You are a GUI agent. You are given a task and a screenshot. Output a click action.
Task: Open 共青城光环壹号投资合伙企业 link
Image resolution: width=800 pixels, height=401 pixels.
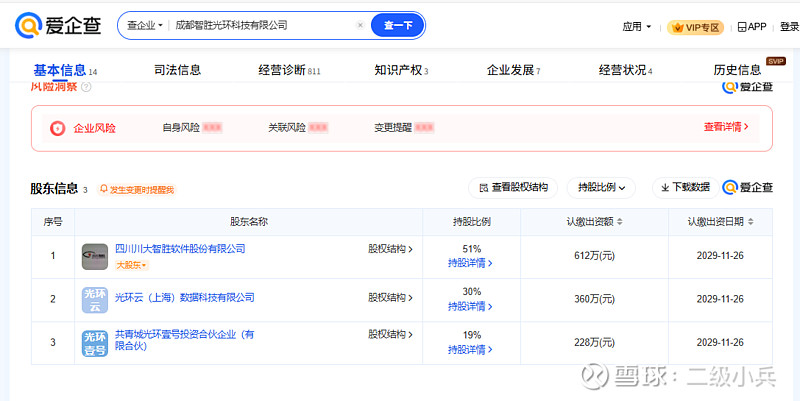pos(184,340)
